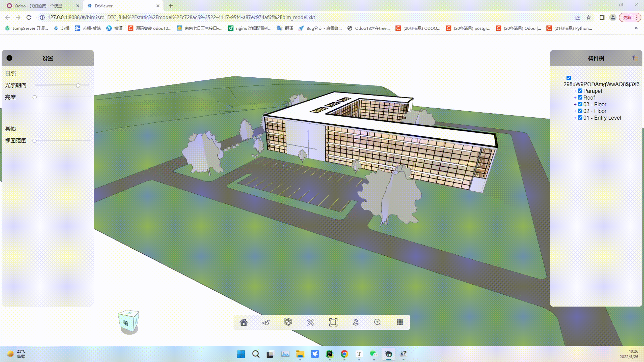Click the magnifier zoom-in icon
The image size is (644, 362).
[x=378, y=322]
